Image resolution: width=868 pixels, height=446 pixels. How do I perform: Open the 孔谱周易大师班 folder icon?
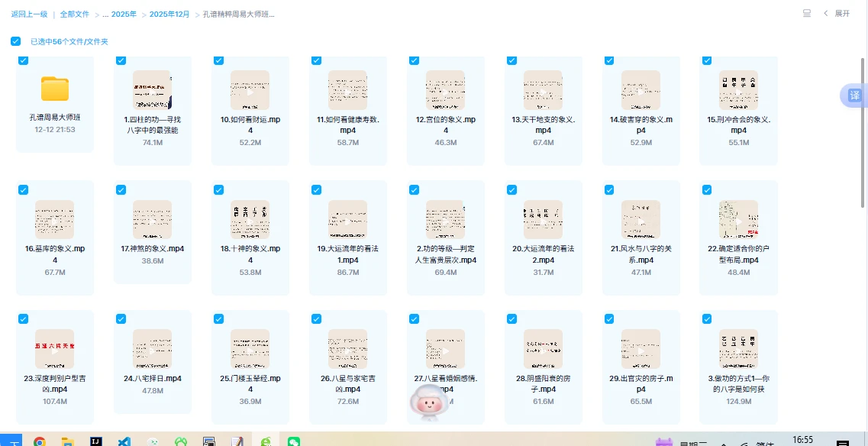pos(55,89)
